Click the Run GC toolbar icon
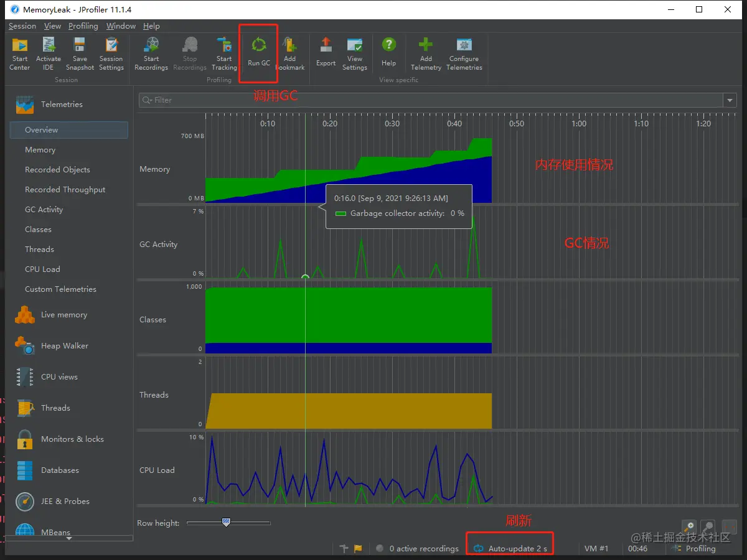The image size is (747, 560). pos(259,45)
